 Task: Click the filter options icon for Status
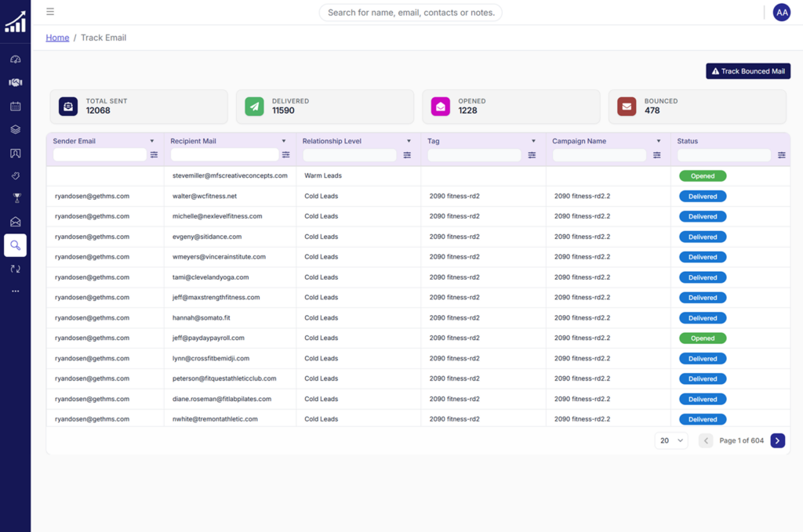click(x=781, y=155)
